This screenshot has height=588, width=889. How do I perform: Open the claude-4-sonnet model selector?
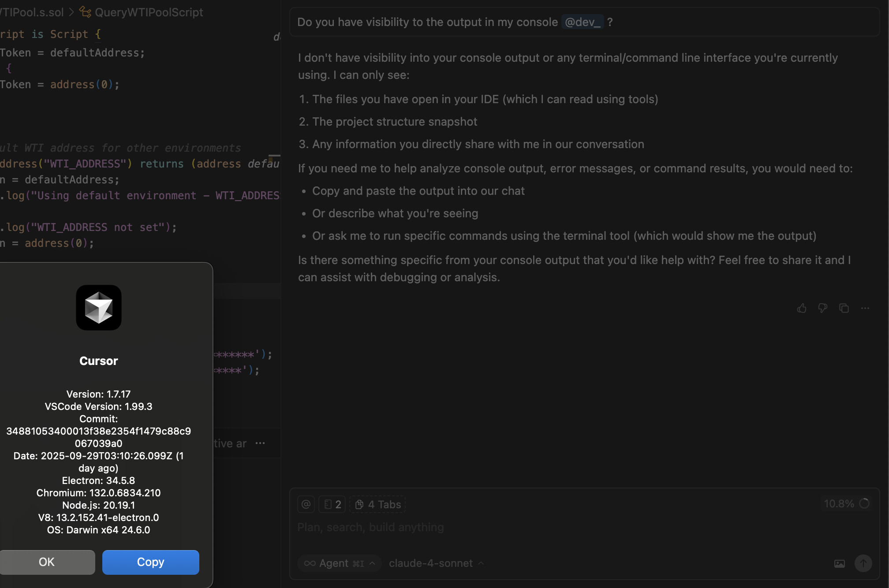[436, 563]
